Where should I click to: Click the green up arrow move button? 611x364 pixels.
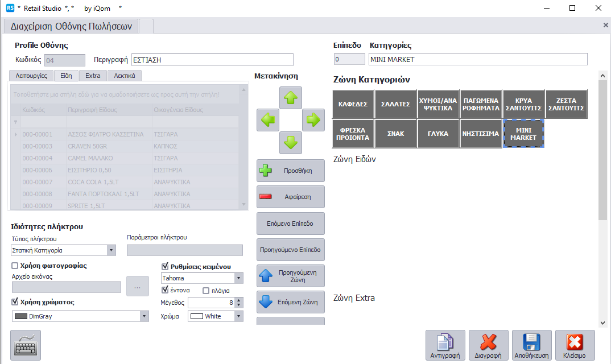click(291, 98)
